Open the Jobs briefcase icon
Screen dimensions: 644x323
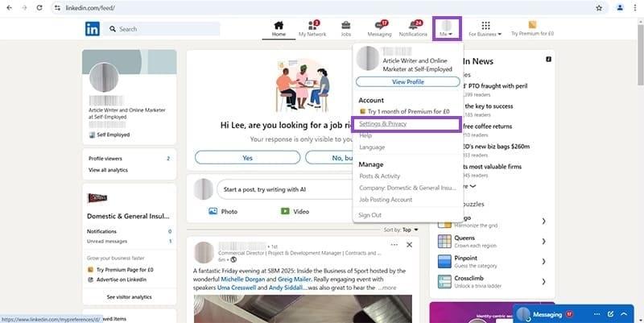(x=346, y=29)
